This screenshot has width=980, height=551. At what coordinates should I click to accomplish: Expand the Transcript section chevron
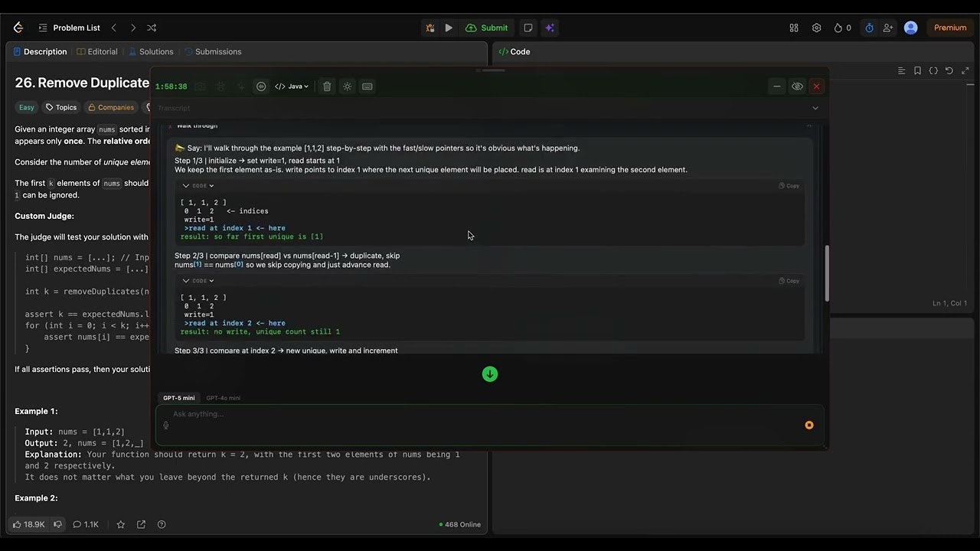tap(815, 108)
